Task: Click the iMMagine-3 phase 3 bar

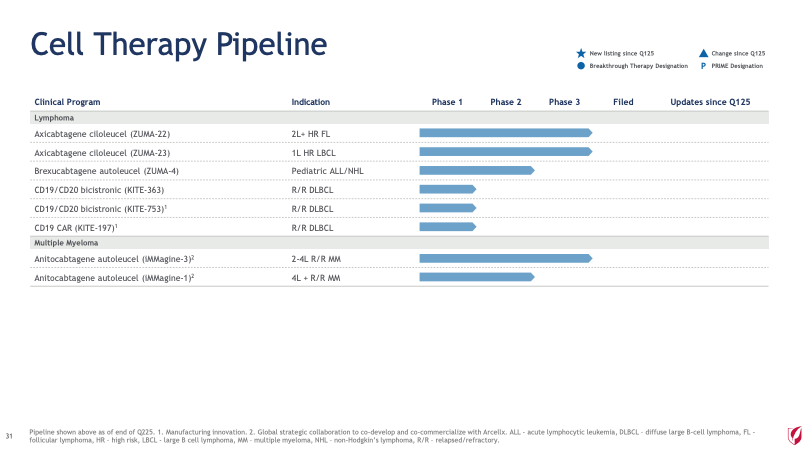Action: click(506, 258)
